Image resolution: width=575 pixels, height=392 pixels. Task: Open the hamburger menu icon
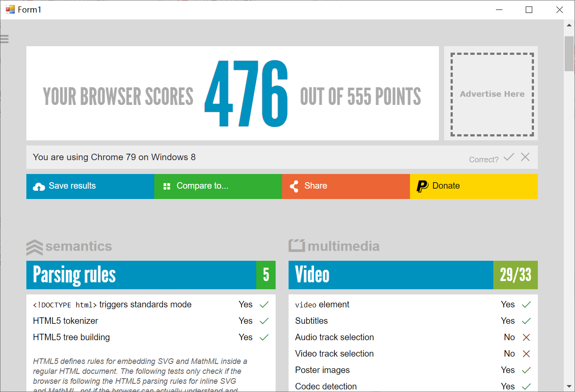tap(4, 39)
